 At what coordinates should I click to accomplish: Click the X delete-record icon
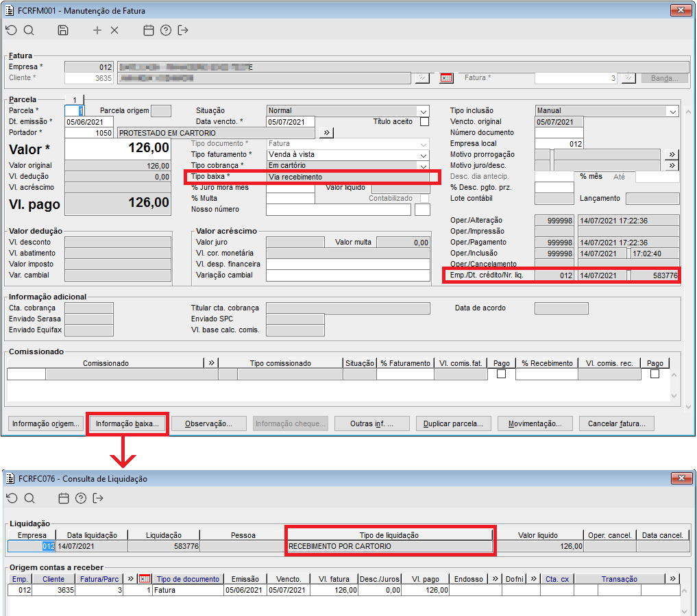click(x=114, y=30)
